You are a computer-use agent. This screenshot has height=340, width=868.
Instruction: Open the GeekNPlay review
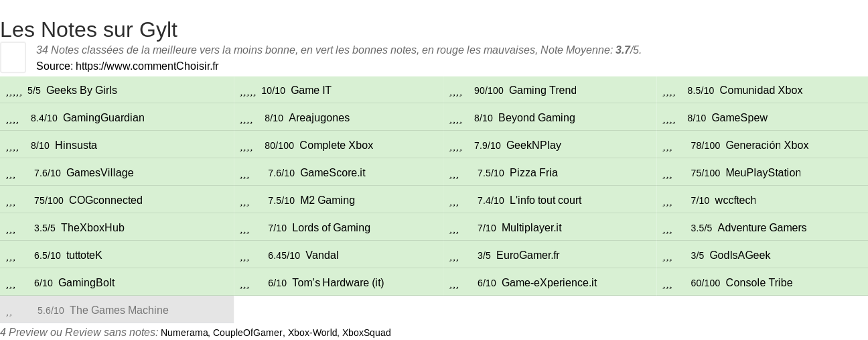point(534,145)
